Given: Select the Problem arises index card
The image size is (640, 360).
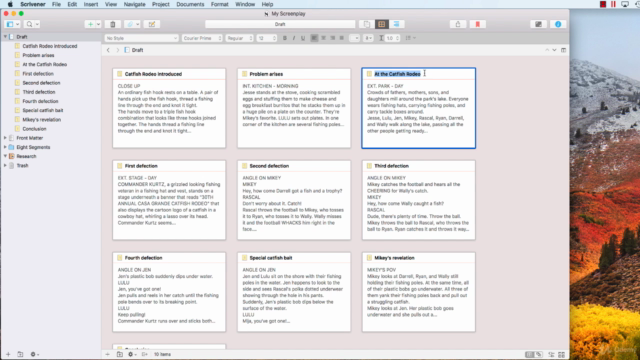Looking at the screenshot, I should 294,108.
